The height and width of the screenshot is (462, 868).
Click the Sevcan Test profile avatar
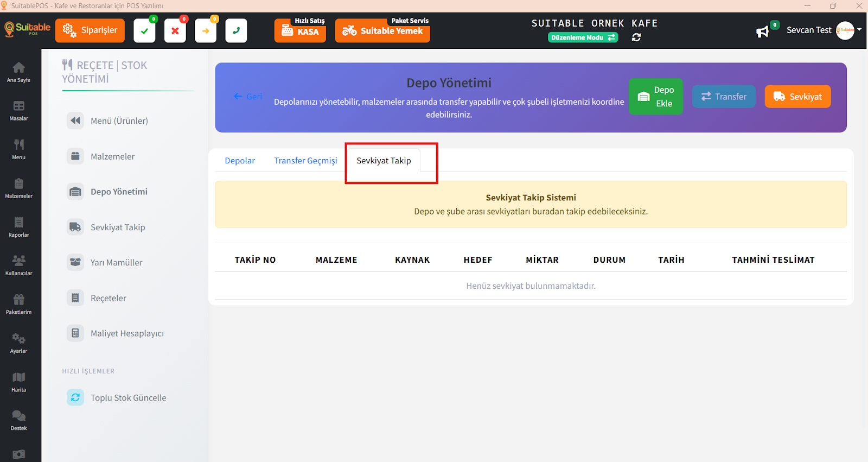(x=845, y=30)
